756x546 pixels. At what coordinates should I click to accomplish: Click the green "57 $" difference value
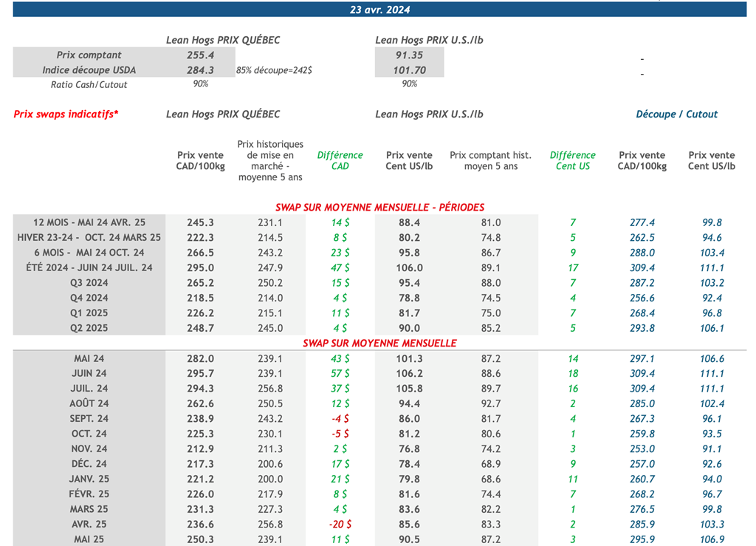click(x=340, y=374)
